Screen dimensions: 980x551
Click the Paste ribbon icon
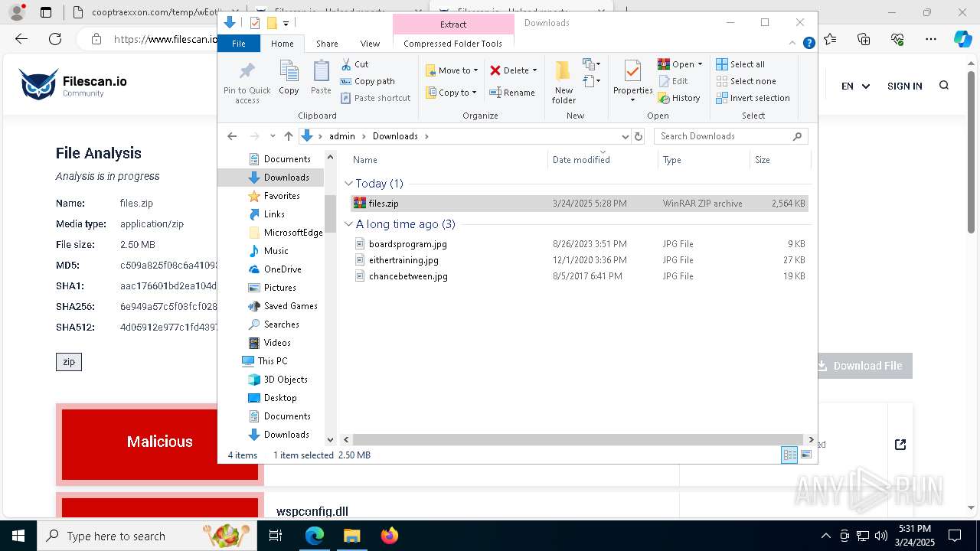click(x=321, y=77)
